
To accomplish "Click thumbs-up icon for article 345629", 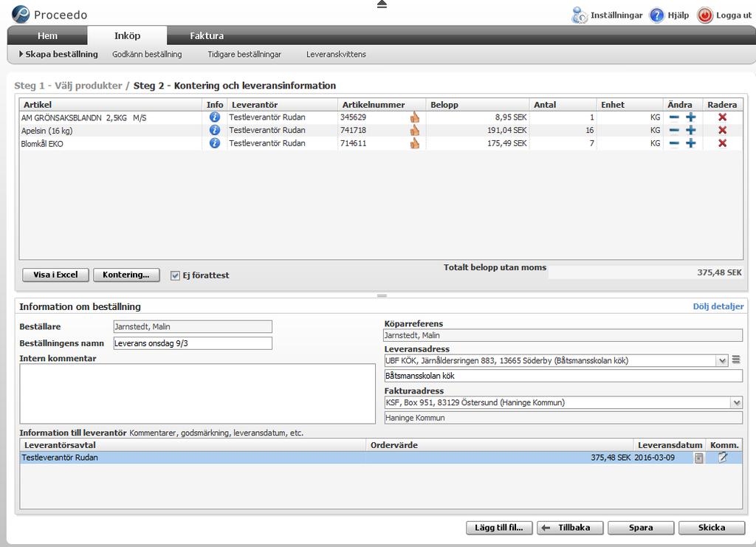I will pyautogui.click(x=415, y=117).
